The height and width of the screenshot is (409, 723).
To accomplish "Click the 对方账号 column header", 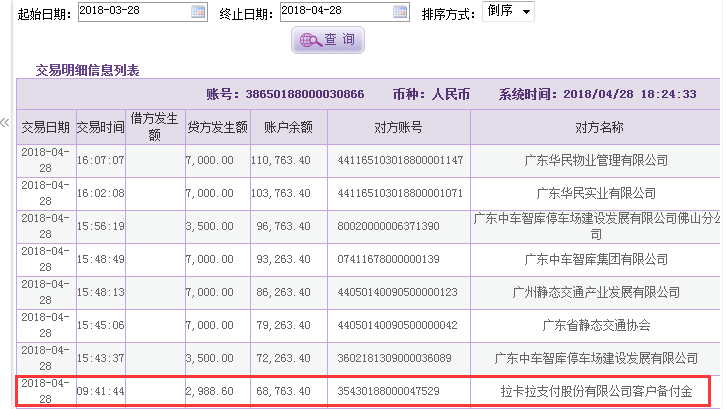I will click(x=398, y=127).
